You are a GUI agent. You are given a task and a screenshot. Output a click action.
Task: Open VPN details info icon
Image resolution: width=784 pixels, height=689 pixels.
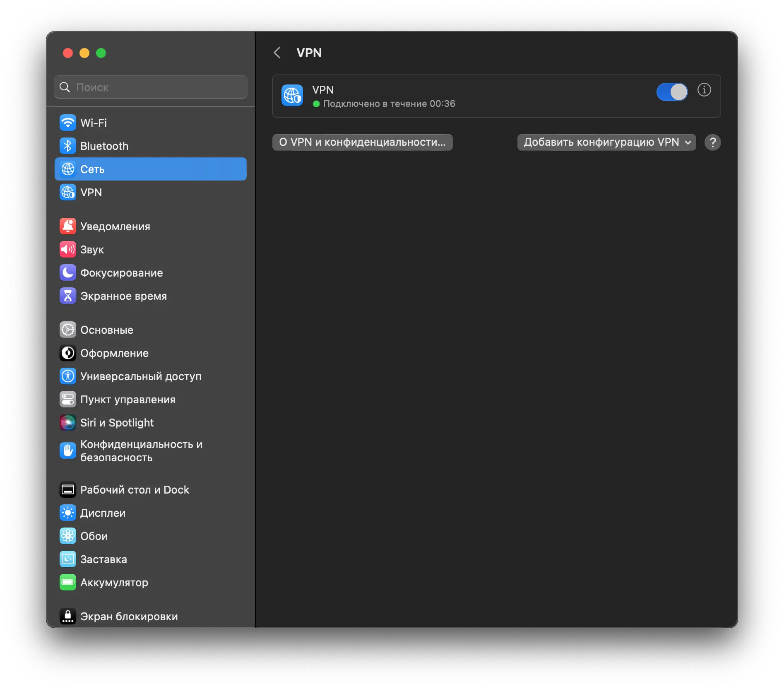tap(704, 90)
